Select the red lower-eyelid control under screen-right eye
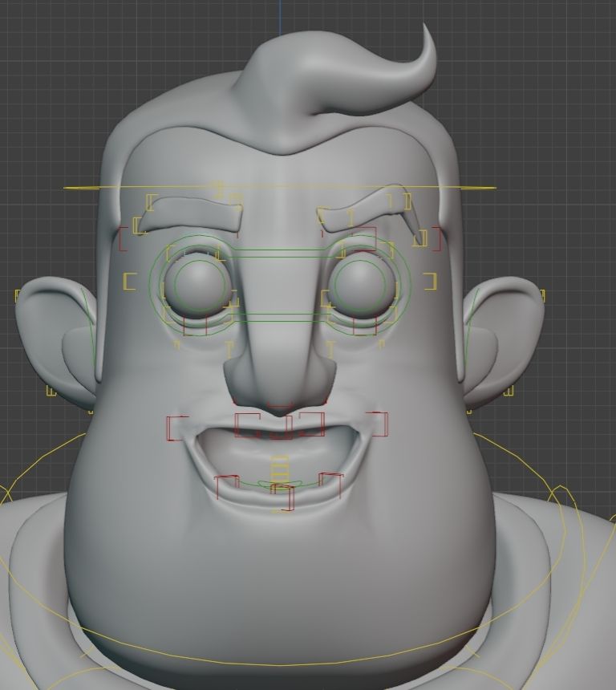Screen dimensions: 616x690 pos(365,326)
